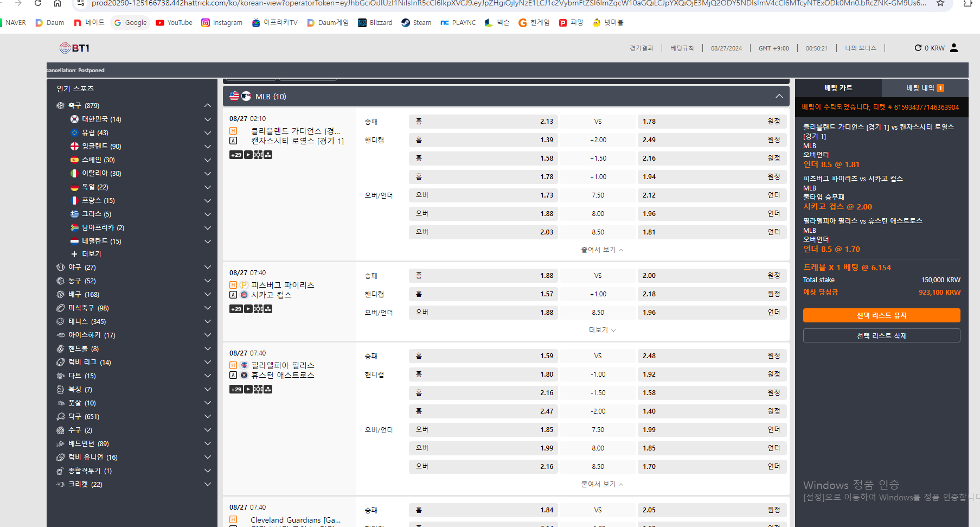Show more soccer leagues with 더보기
The width and height of the screenshot is (980, 527).
click(x=86, y=254)
